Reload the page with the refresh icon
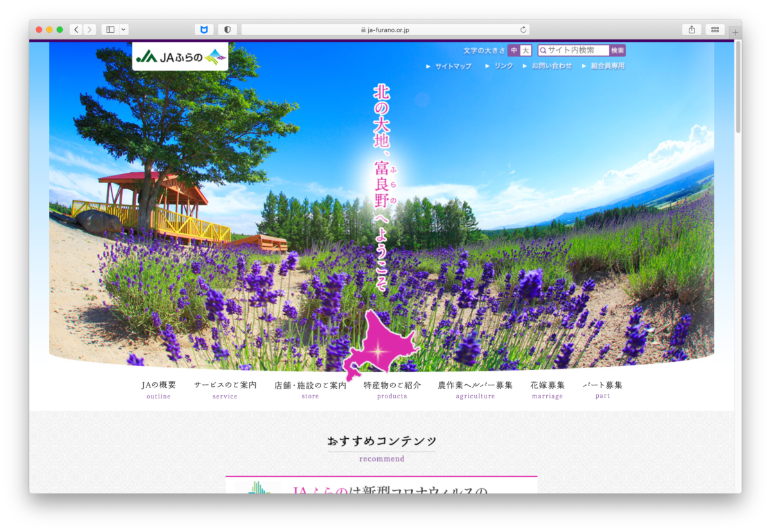This screenshot has height=532, width=771. [523, 30]
